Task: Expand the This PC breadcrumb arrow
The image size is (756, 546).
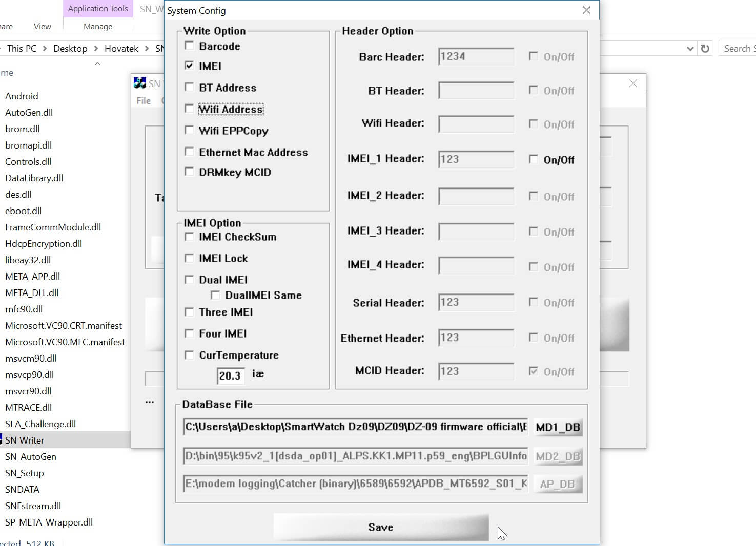Action: (x=46, y=48)
